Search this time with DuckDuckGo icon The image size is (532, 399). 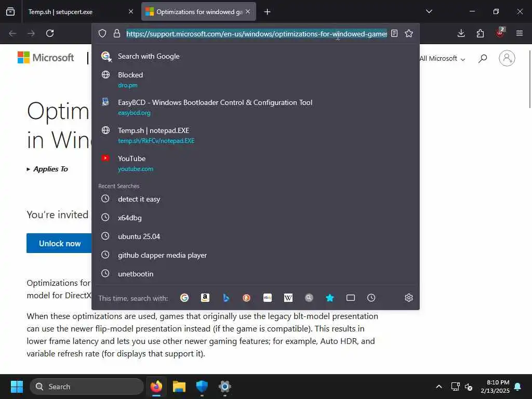(247, 298)
